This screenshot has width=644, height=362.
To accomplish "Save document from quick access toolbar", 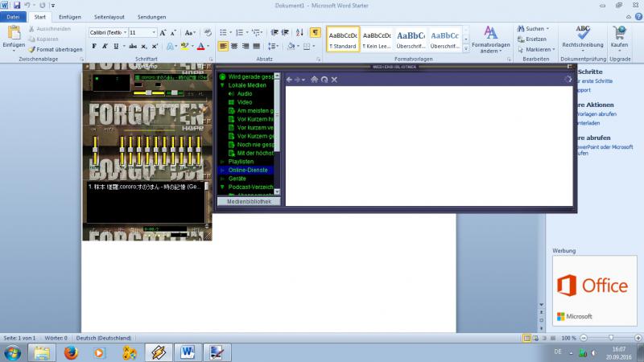I will [17, 6].
